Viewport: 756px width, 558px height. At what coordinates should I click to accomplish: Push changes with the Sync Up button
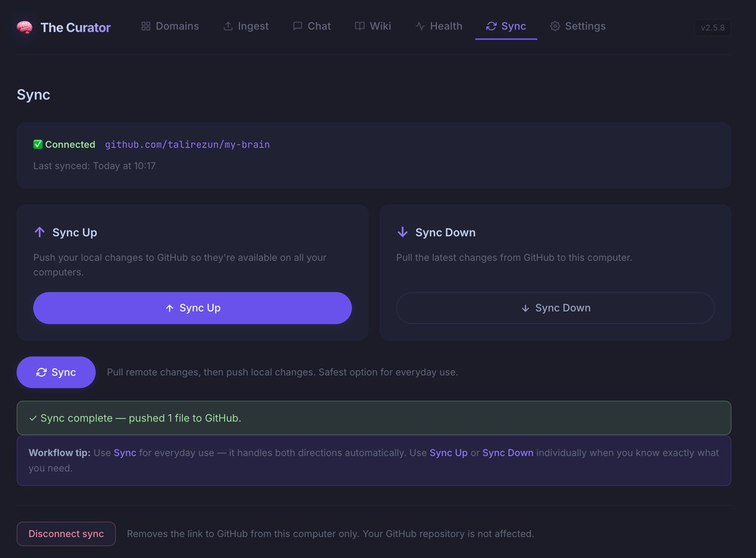(x=192, y=308)
